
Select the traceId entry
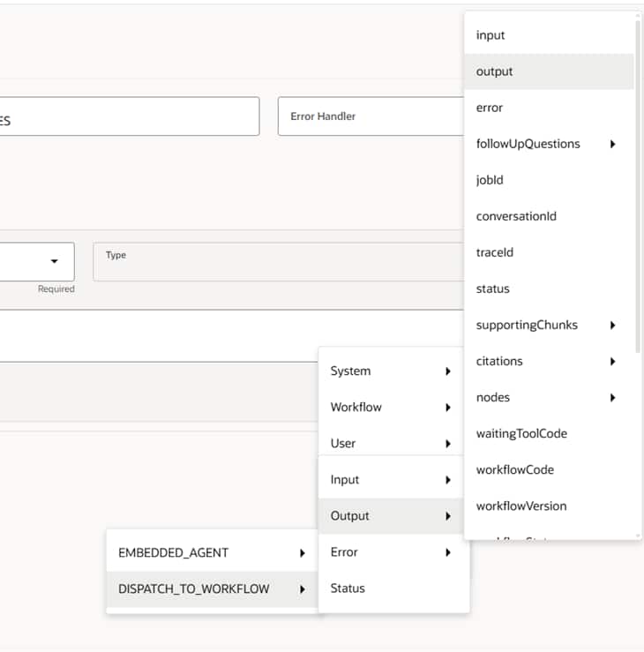point(494,252)
